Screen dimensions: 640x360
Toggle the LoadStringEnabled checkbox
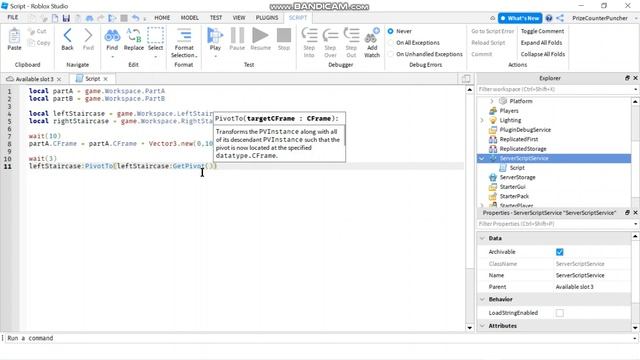(x=560, y=313)
